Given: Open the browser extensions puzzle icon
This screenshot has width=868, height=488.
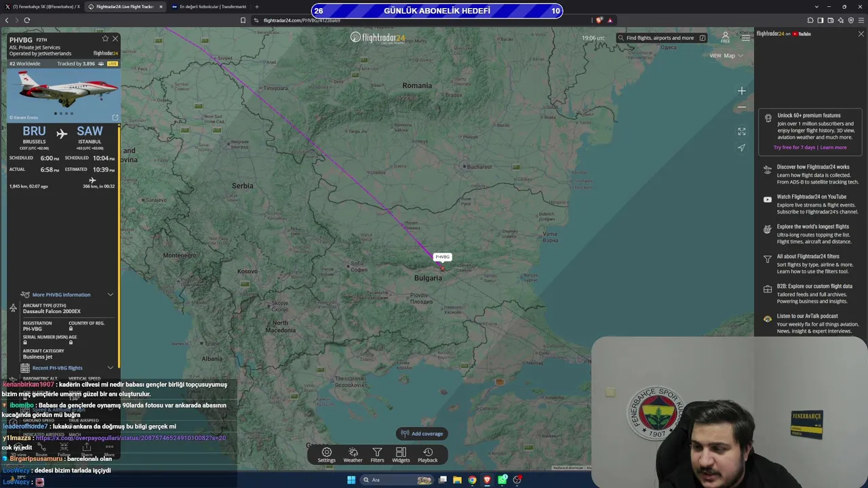Looking at the screenshot, I should click(810, 20).
